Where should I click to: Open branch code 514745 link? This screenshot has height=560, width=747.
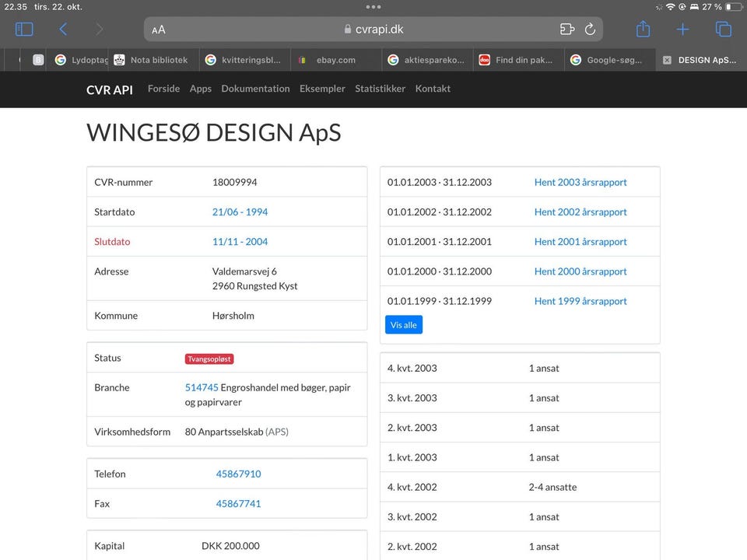[x=202, y=387]
